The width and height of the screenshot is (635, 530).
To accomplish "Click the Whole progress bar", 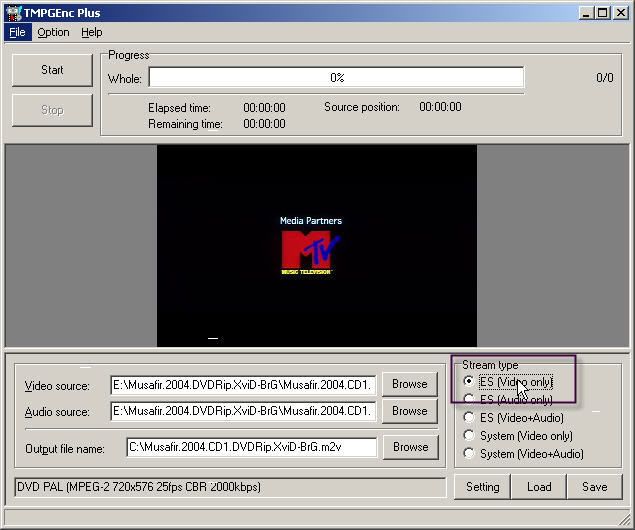I will point(336,77).
